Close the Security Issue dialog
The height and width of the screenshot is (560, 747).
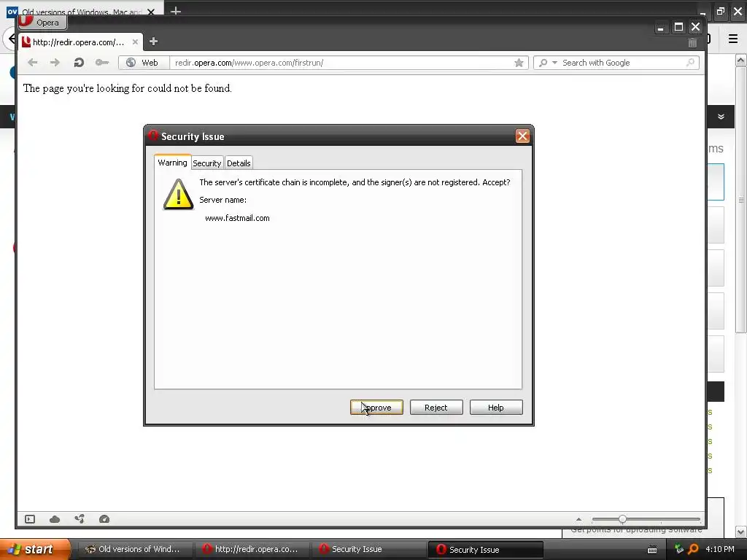(x=522, y=136)
